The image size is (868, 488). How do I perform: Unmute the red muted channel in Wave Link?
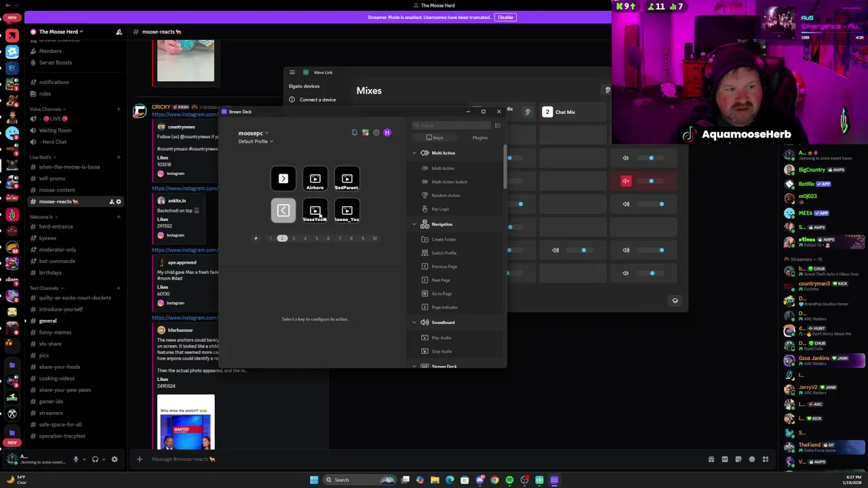[x=626, y=181]
